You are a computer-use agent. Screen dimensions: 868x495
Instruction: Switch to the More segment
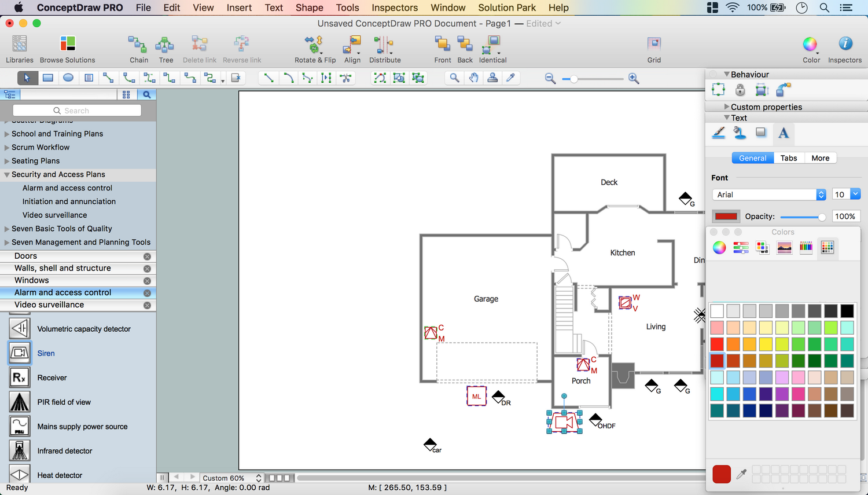tap(821, 158)
